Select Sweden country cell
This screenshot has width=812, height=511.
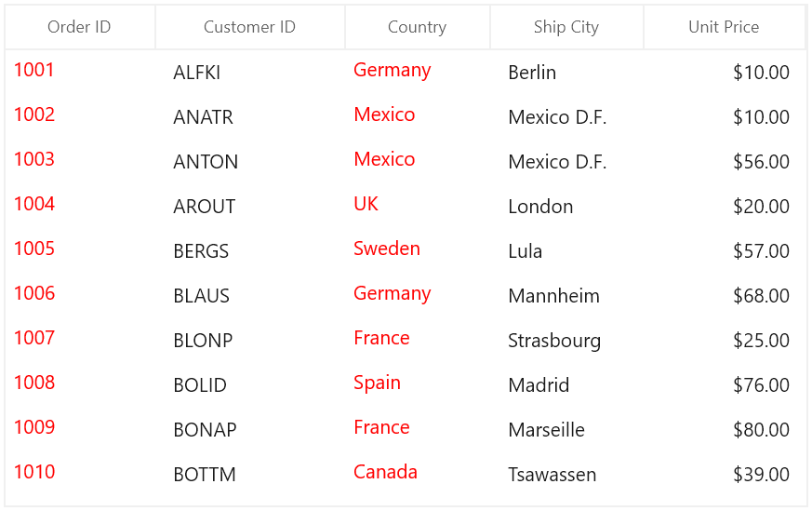[x=418, y=250]
